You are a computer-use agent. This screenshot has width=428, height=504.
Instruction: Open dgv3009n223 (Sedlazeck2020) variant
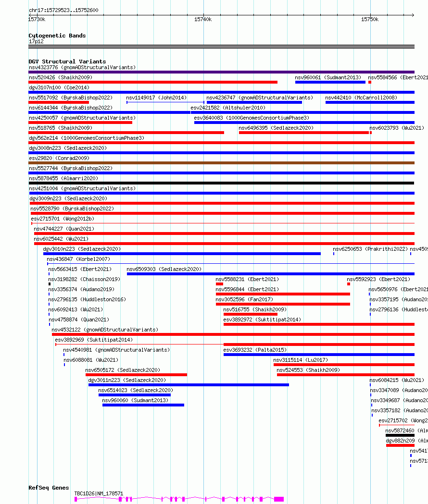coord(69,198)
